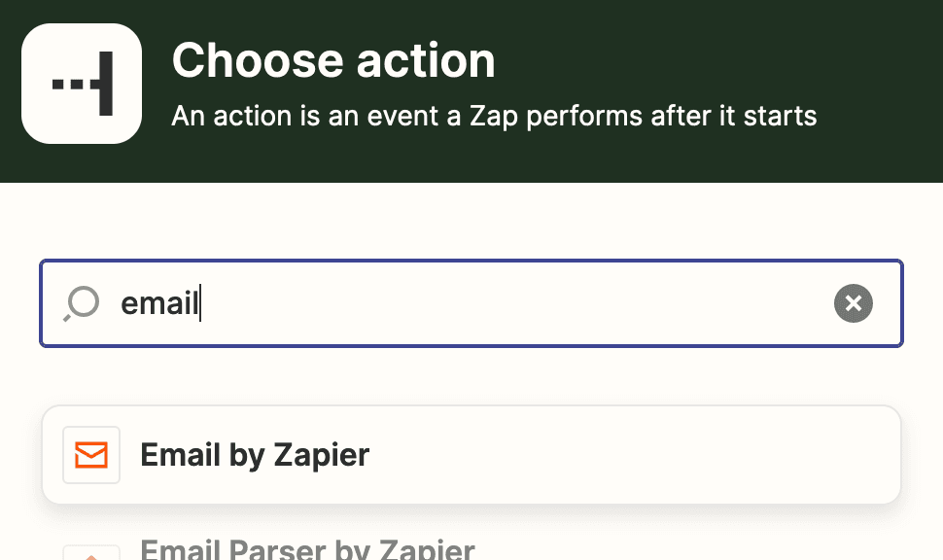
Task: Click the partially visible Email Parser icon
Action: point(91,553)
